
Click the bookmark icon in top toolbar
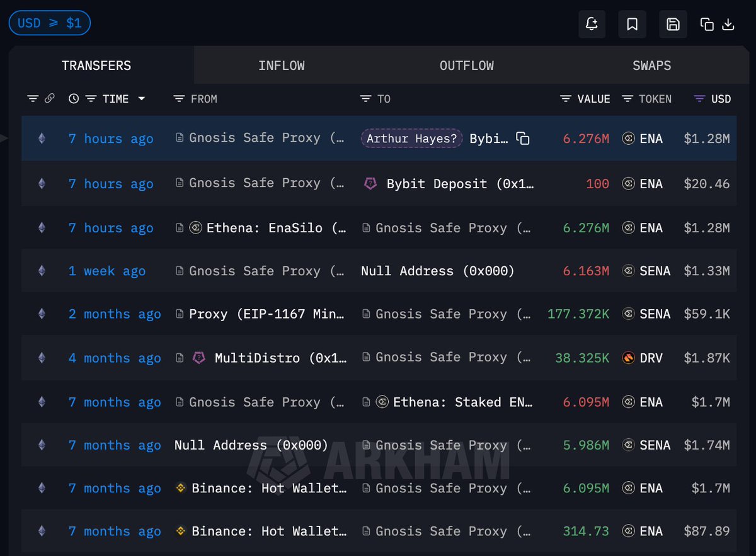(633, 25)
